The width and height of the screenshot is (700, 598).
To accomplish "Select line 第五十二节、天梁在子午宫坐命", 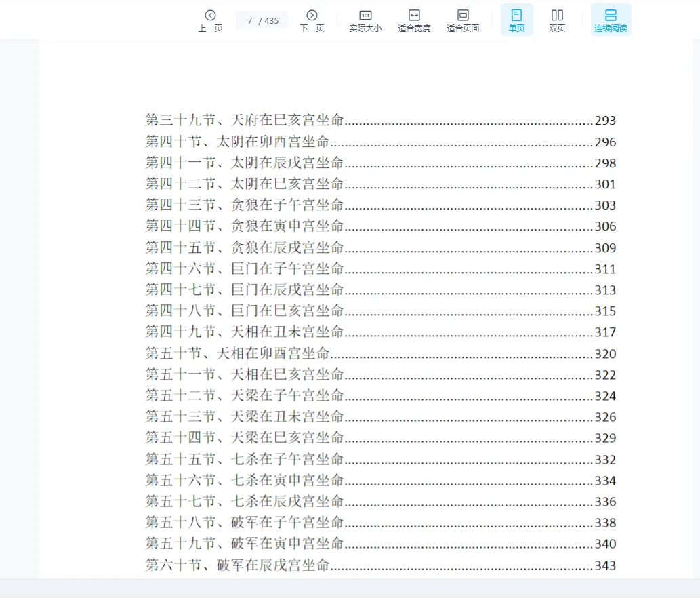I will tap(381, 396).
